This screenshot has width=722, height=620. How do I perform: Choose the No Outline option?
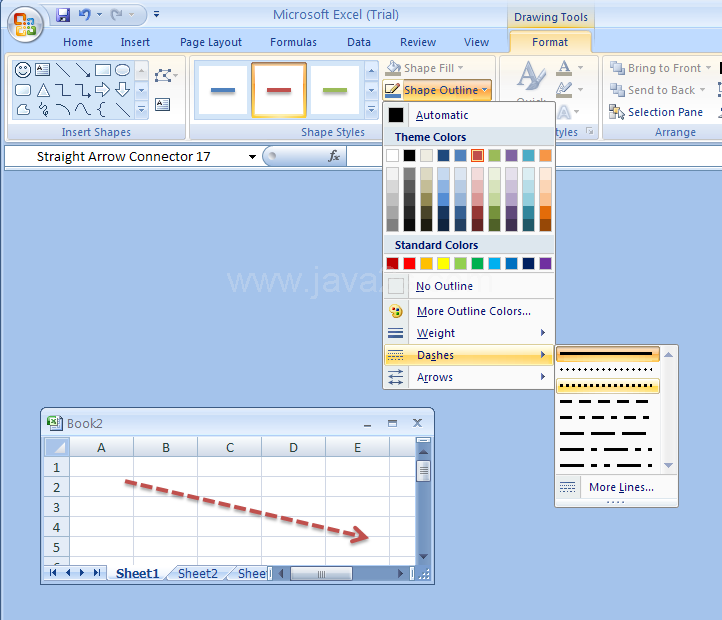[468, 286]
